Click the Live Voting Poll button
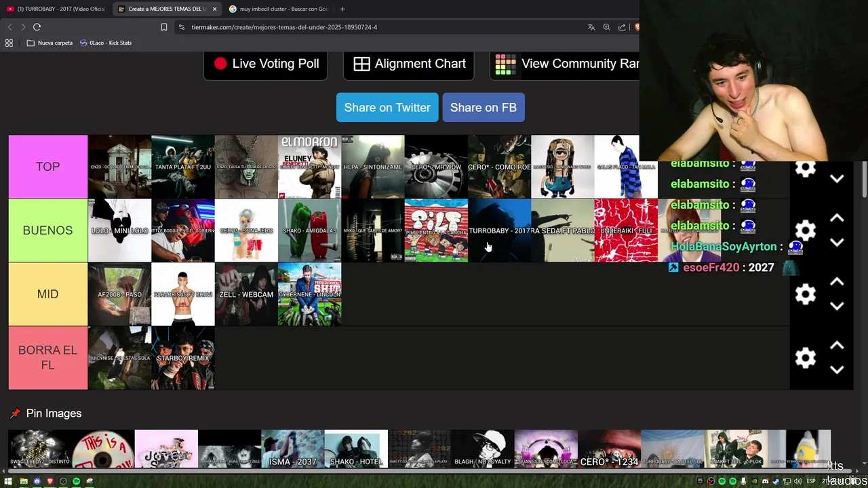This screenshot has height=488, width=868. (266, 64)
